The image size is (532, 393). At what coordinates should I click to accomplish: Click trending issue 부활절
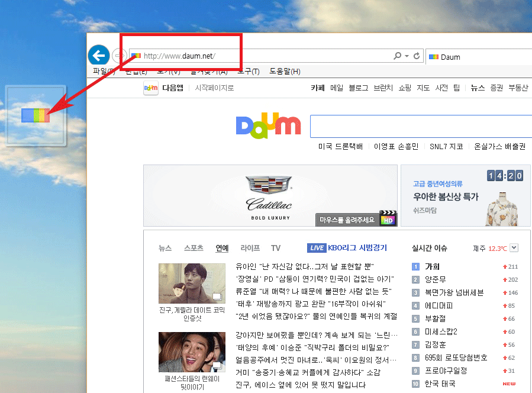(x=436, y=318)
